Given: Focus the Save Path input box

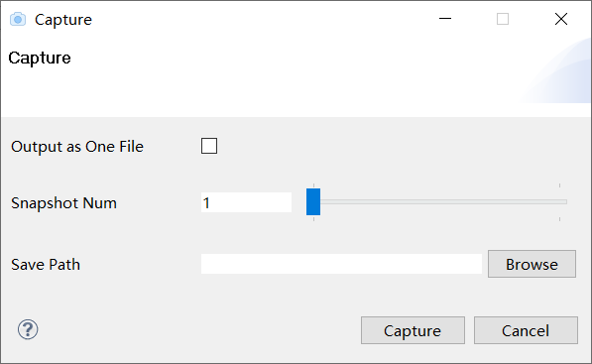Looking at the screenshot, I should click(341, 264).
